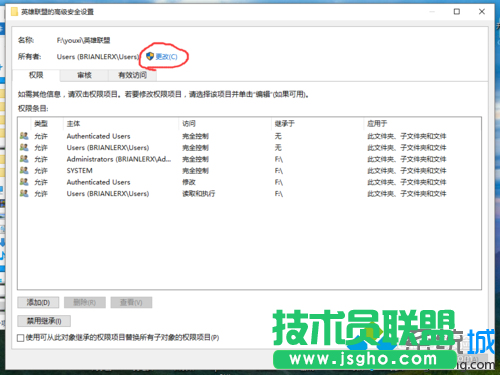Viewport: 500px width, 375px height.
Task: Click user icon of the Administrators row
Action: 24,159
